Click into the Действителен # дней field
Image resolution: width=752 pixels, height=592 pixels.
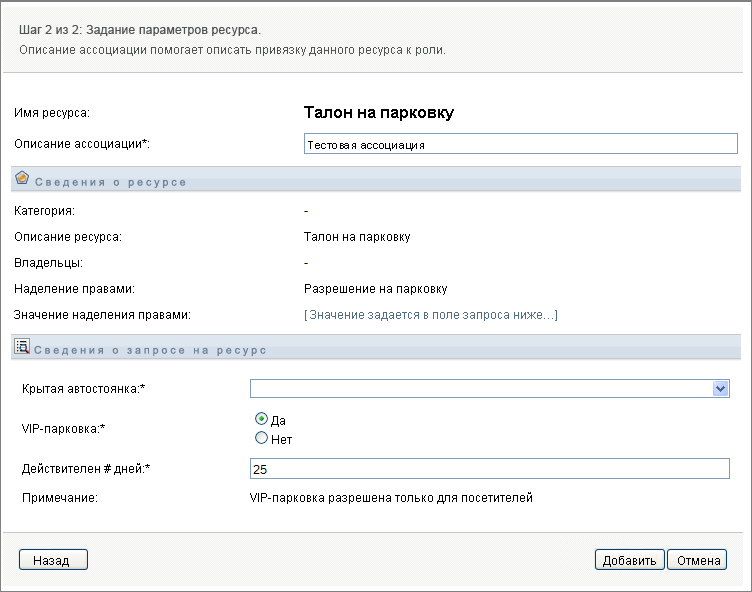[490, 469]
